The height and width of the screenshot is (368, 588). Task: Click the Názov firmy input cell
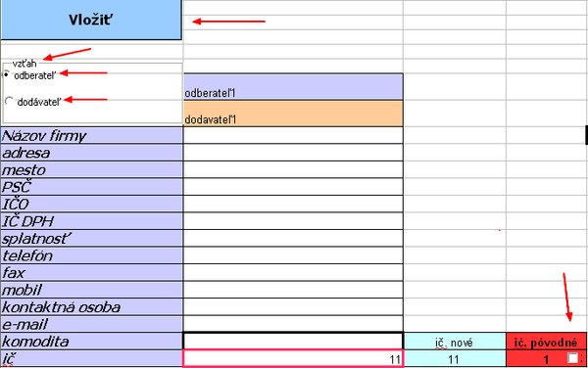(x=293, y=135)
